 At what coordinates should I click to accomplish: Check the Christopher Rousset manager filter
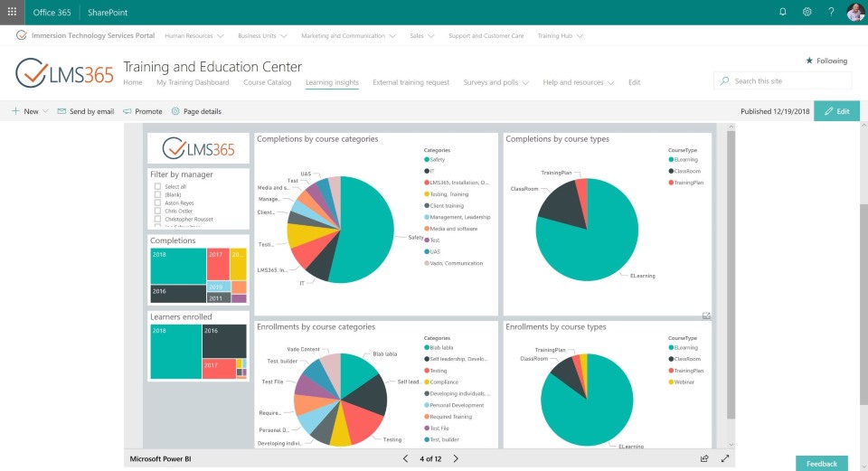pos(157,219)
